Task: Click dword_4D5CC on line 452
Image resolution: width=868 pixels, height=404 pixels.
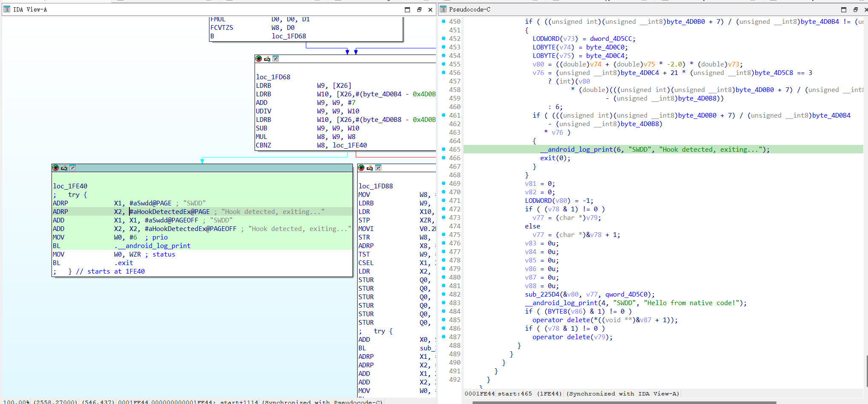Action: pyautogui.click(x=611, y=39)
